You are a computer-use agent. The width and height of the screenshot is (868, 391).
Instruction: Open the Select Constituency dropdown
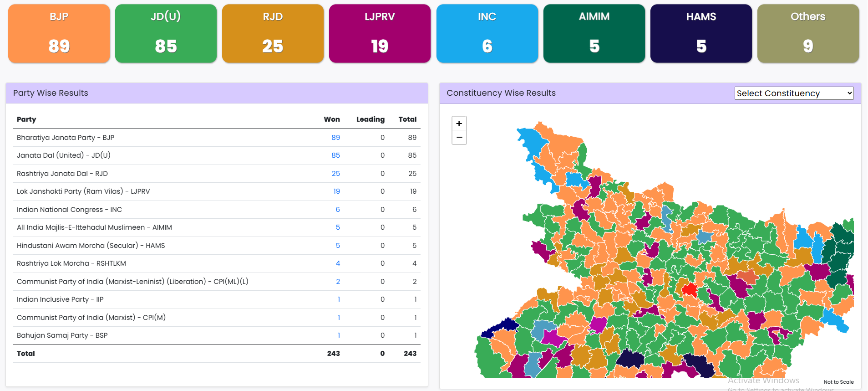(793, 93)
